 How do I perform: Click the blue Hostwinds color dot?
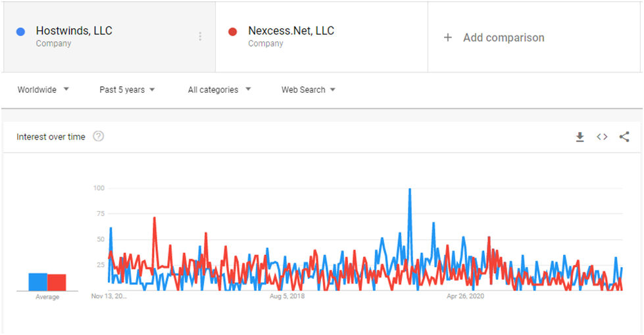point(20,32)
